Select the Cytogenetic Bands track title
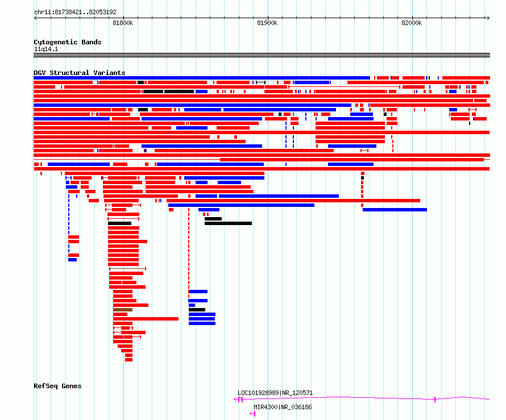Image resolution: width=506 pixels, height=420 pixels. [x=68, y=42]
